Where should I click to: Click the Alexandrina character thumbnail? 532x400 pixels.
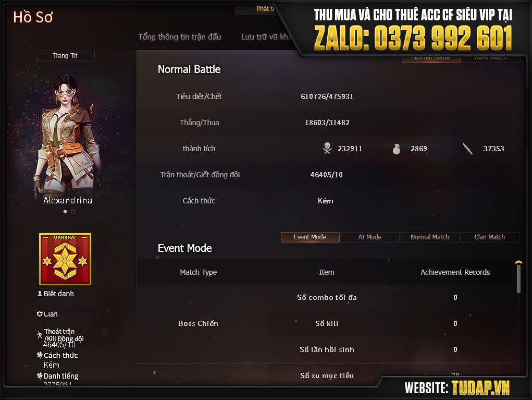point(68,136)
